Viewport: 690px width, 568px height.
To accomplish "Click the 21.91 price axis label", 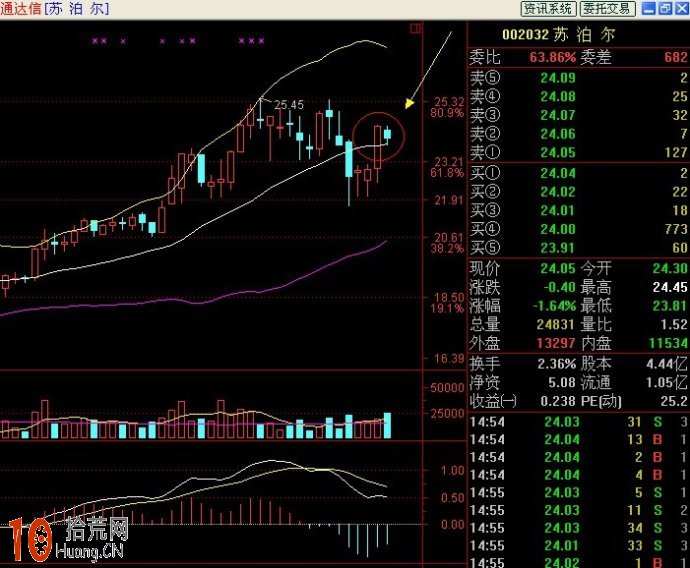I will pos(449,201).
